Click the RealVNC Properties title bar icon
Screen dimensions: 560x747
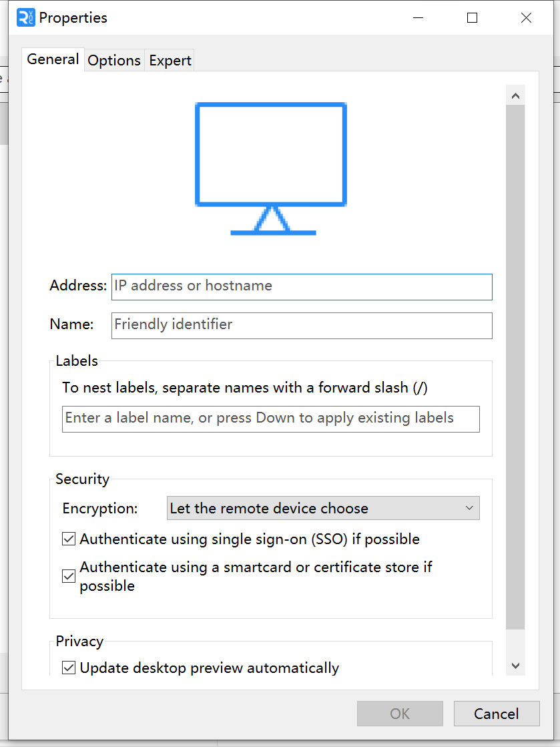(x=26, y=17)
